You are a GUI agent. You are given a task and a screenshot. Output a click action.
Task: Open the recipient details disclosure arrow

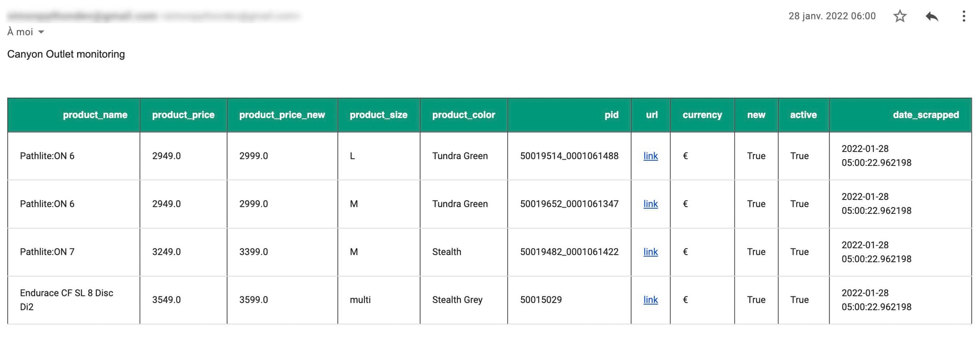pyautogui.click(x=41, y=32)
